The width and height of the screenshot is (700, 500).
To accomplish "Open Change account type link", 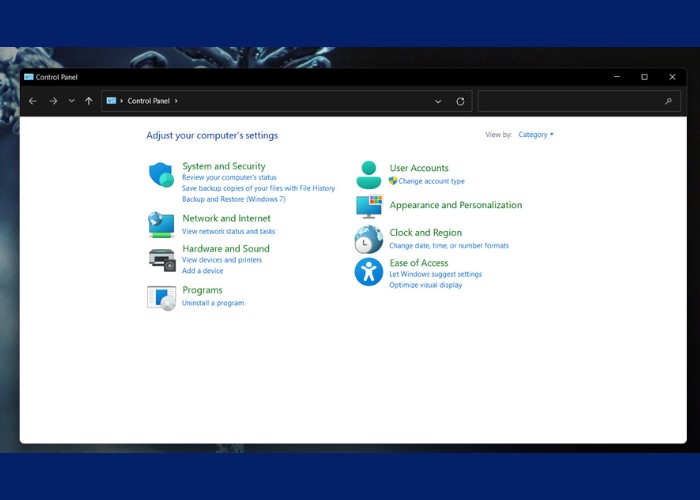I will pos(431,182).
